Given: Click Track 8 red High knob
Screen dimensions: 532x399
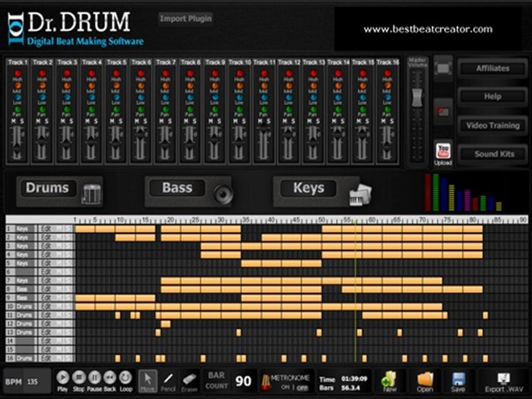Looking at the screenshot, I should click(x=190, y=73).
